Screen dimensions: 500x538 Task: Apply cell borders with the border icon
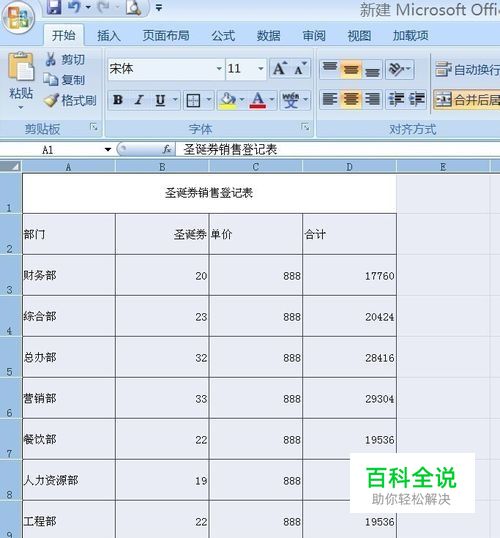click(x=193, y=101)
